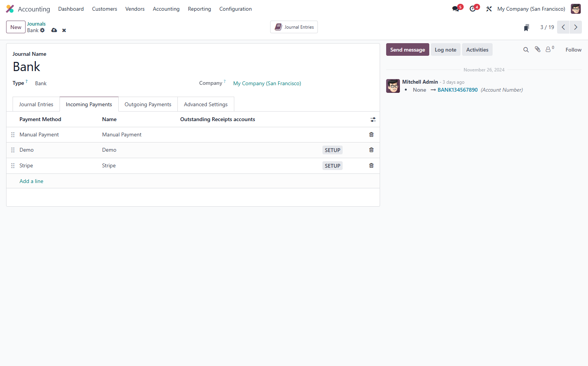Switch to the Journal Entries tab

[36, 104]
